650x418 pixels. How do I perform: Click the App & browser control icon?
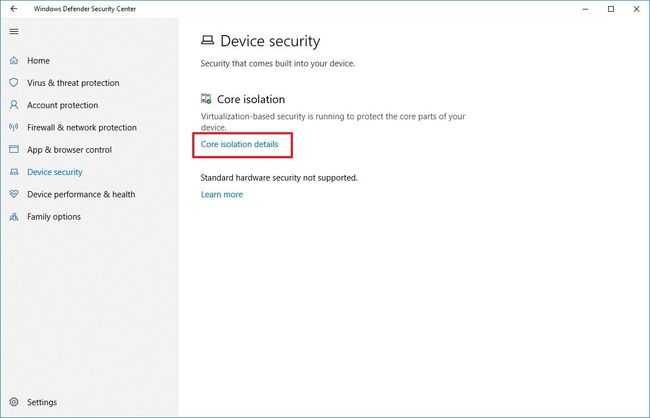tap(14, 150)
